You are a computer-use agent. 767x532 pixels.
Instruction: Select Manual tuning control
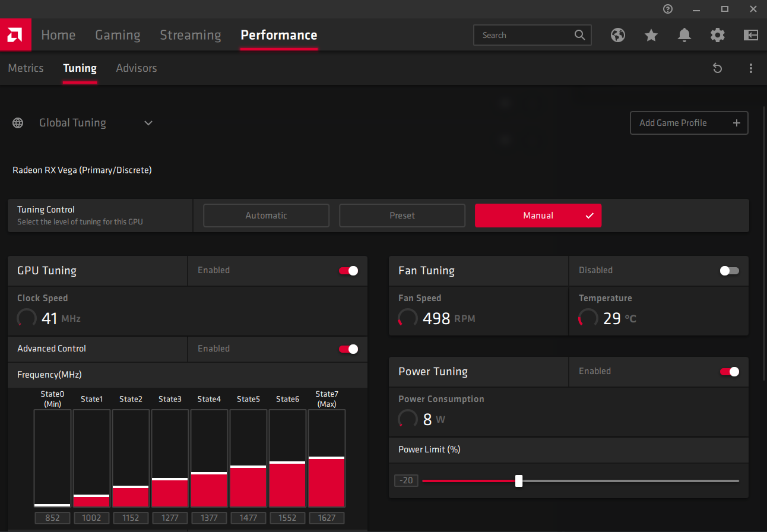pyautogui.click(x=538, y=216)
